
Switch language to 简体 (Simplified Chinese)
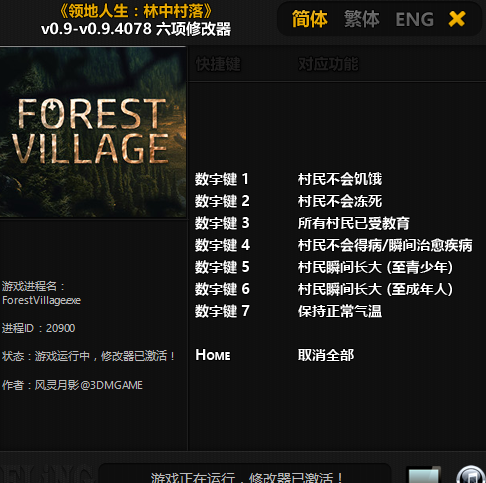coord(310,19)
